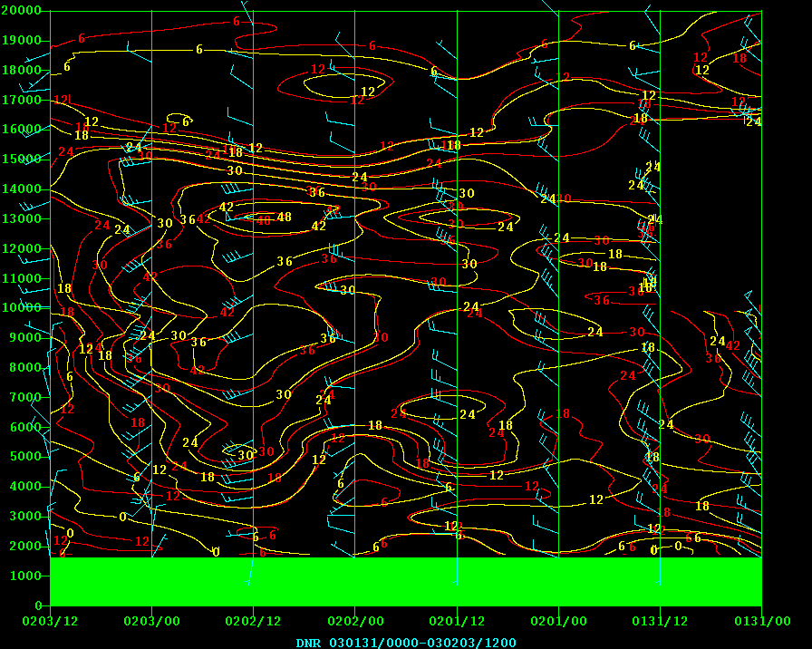Click the 18000 height axis label

click(x=24, y=71)
